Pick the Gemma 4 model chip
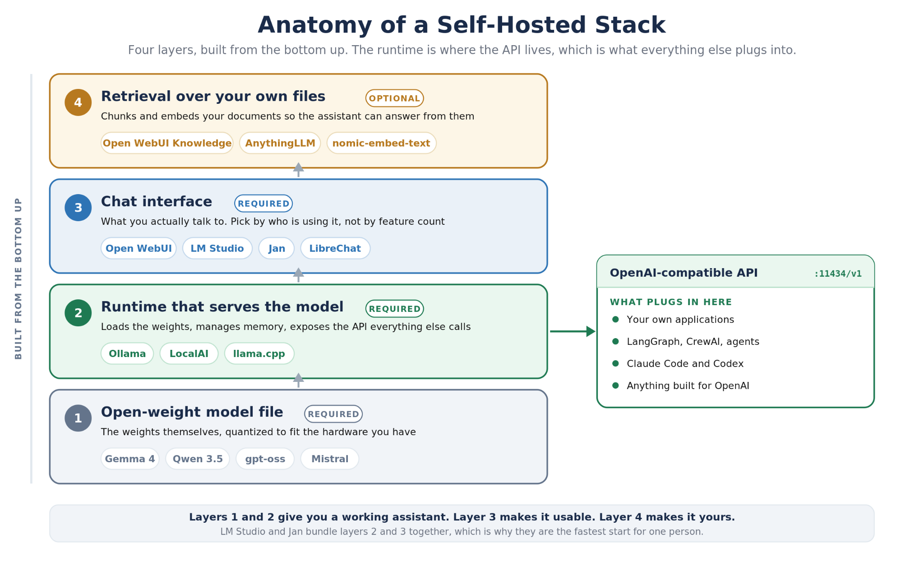Image resolution: width=924 pixels, height=562 pixels. [130, 459]
